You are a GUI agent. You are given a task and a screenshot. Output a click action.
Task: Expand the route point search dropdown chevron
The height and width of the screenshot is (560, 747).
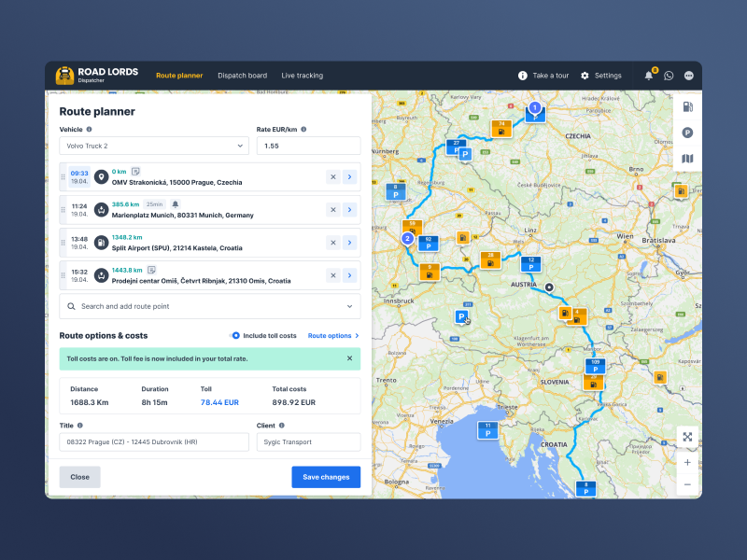coord(349,306)
